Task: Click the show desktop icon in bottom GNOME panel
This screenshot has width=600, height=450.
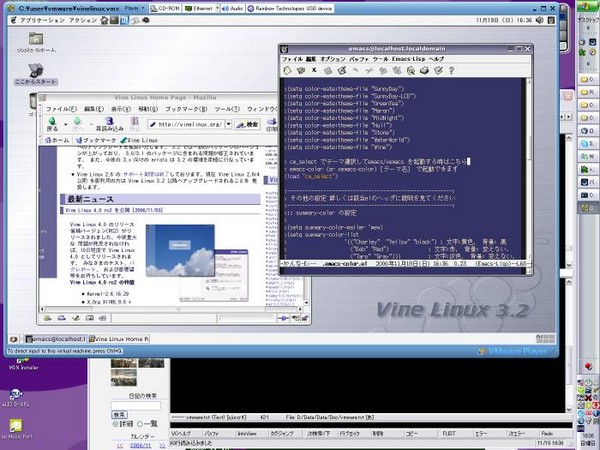Action: point(14,339)
